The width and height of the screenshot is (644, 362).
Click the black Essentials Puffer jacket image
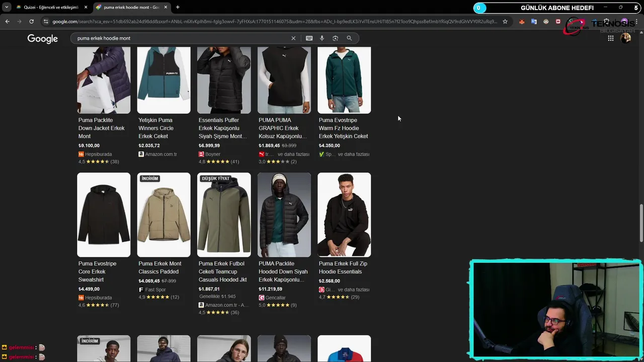(224, 80)
